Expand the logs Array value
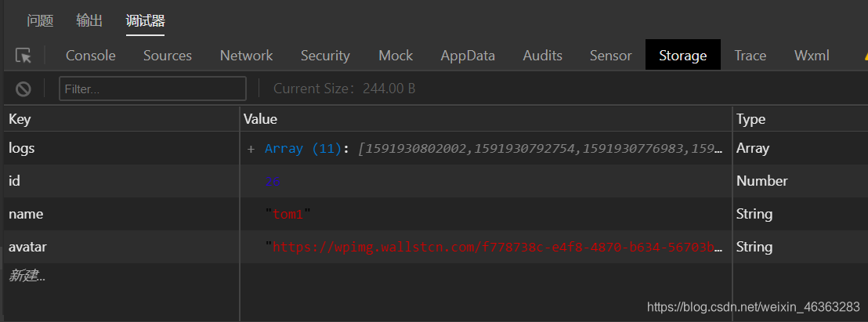 [x=251, y=148]
